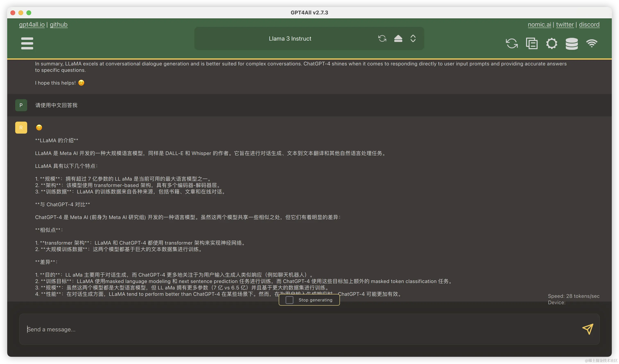Screen dimensions: 619x364
Task: Expand model chooser up-down arrows
Action: click(413, 38)
